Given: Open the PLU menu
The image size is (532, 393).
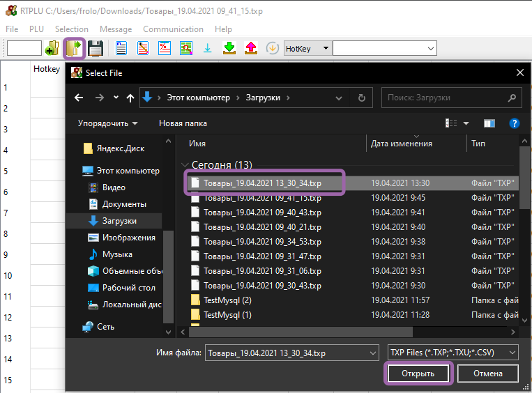Looking at the screenshot, I should [x=36, y=29].
